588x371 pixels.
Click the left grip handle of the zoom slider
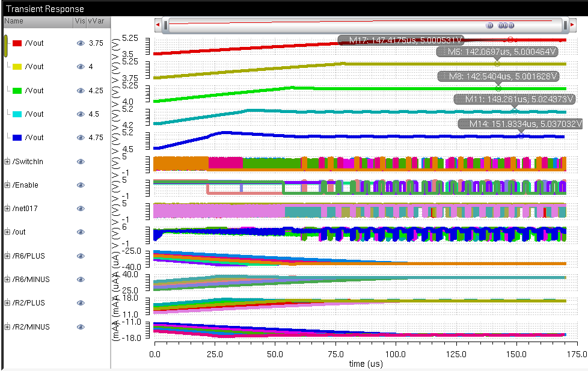[x=166, y=25]
